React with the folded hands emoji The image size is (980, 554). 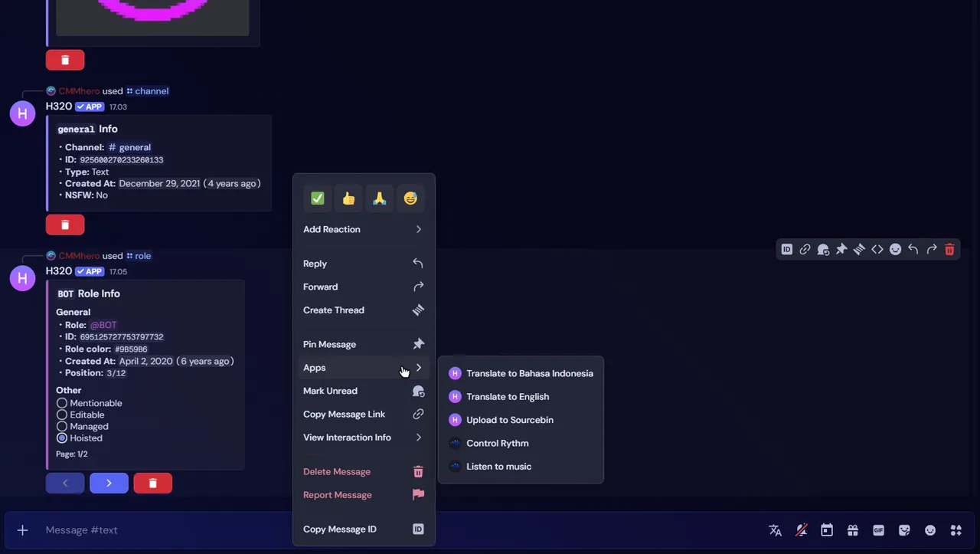(x=379, y=198)
